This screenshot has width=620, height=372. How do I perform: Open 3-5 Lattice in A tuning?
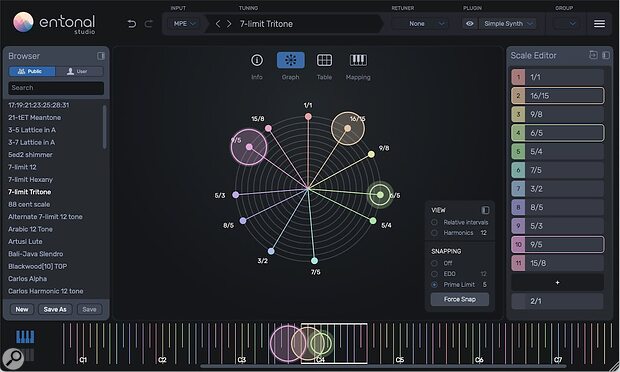pyautogui.click(x=32, y=130)
